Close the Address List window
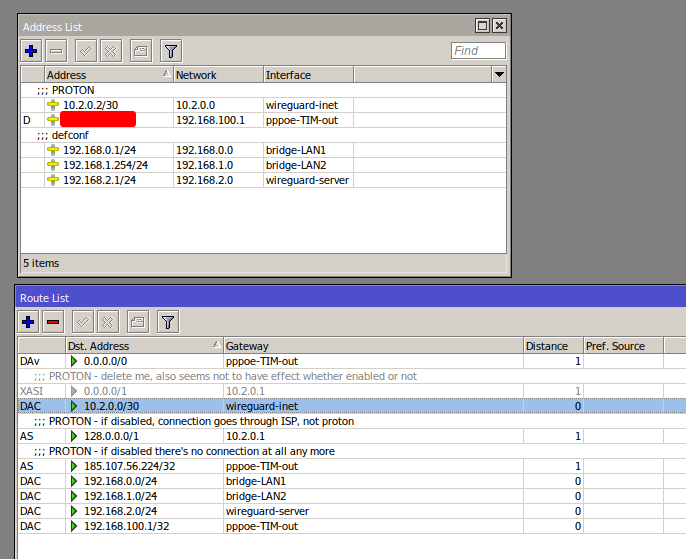Image resolution: width=686 pixels, height=559 pixels. [x=499, y=26]
